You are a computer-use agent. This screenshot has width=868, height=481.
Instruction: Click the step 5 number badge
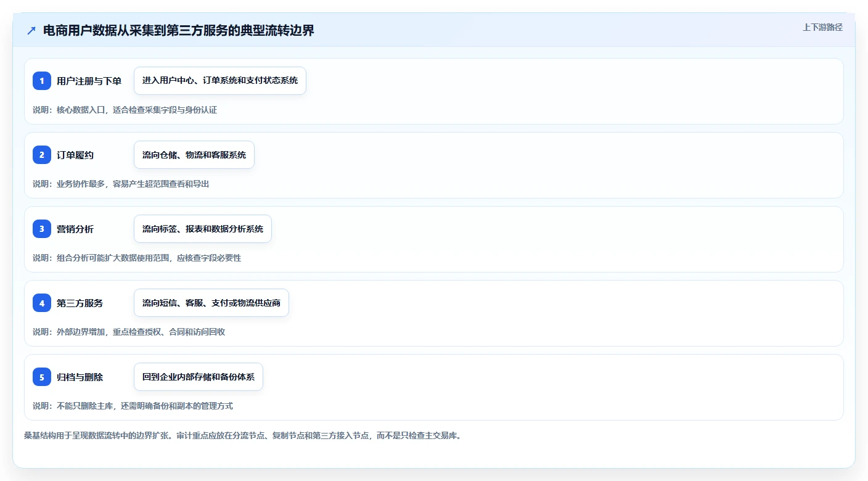tap(42, 377)
